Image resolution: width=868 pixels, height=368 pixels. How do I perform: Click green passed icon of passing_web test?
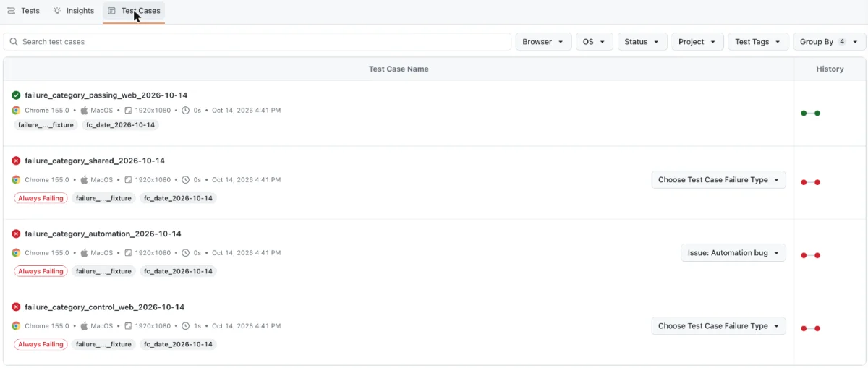16,95
